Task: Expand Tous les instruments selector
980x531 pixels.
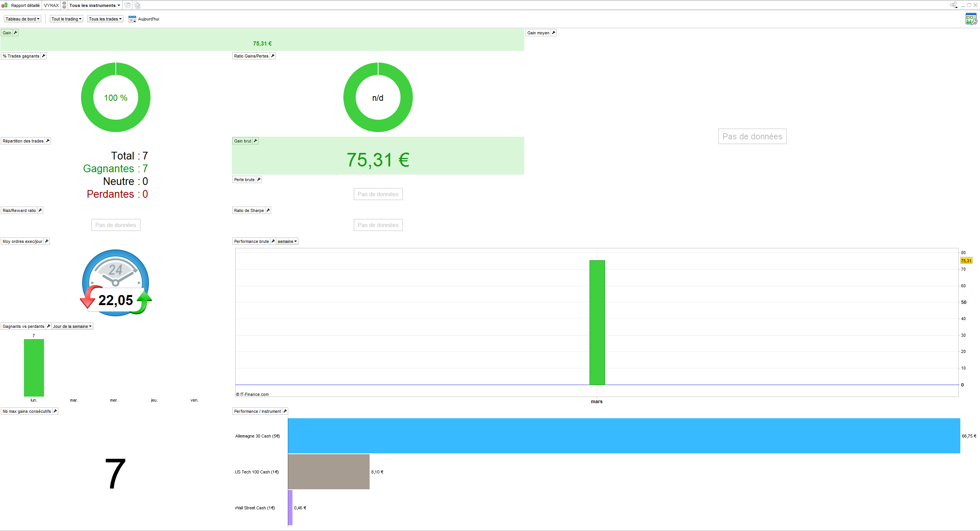Action: 95,5
